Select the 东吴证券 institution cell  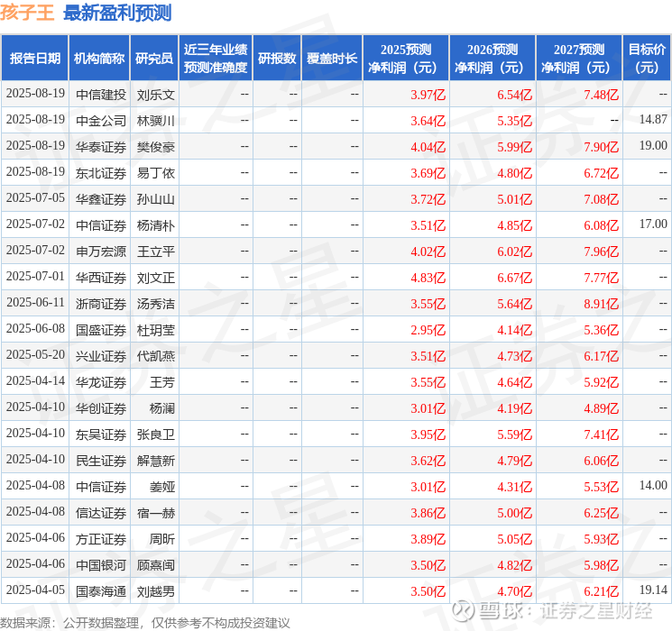pyautogui.click(x=101, y=434)
